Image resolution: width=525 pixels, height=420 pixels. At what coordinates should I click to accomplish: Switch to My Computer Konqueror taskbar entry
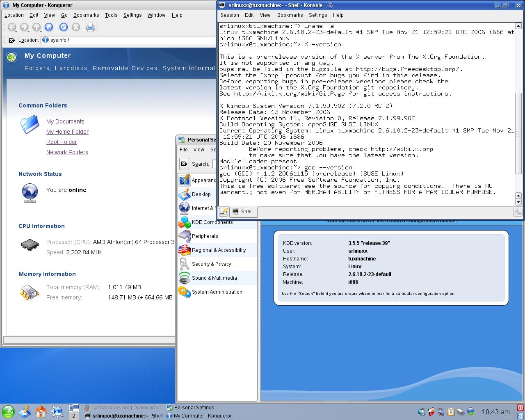click(206, 415)
